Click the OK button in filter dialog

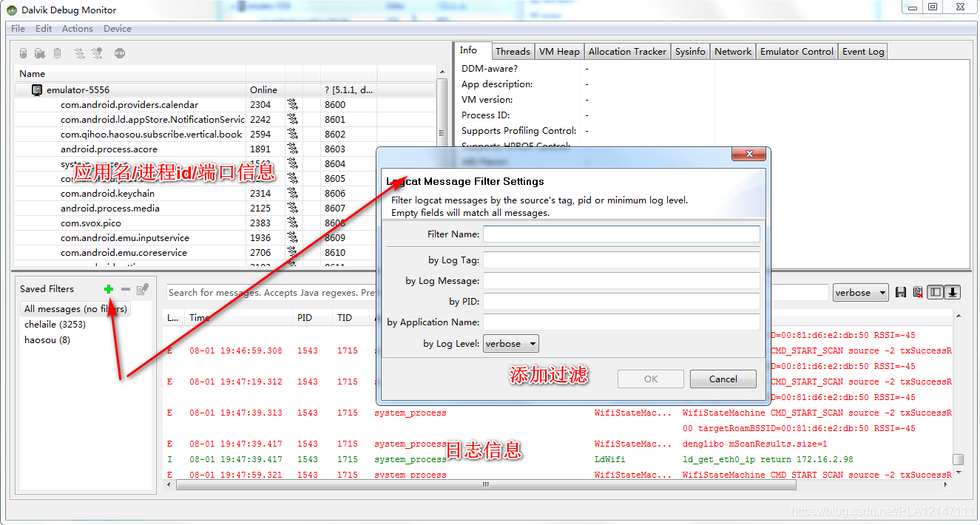(651, 379)
